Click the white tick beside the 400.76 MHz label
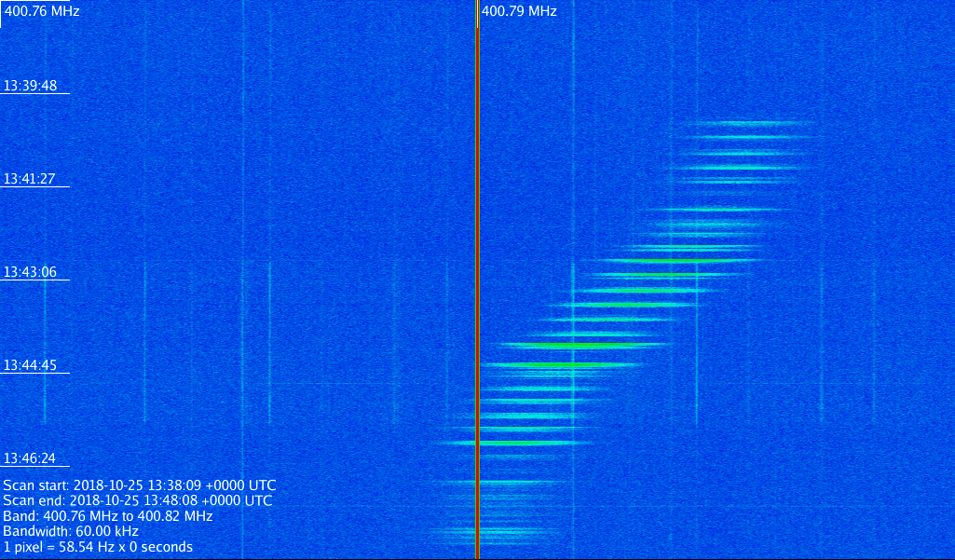The height and width of the screenshot is (560, 955). [1, 13]
